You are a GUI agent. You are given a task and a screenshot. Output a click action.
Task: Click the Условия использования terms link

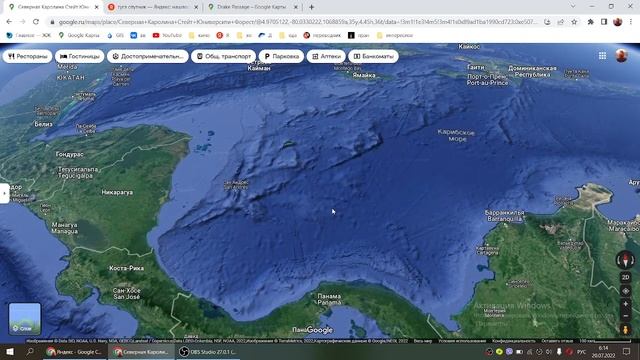click(462, 341)
